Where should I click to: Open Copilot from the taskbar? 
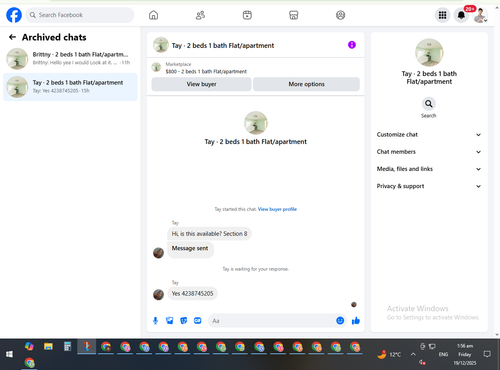[x=29, y=347]
